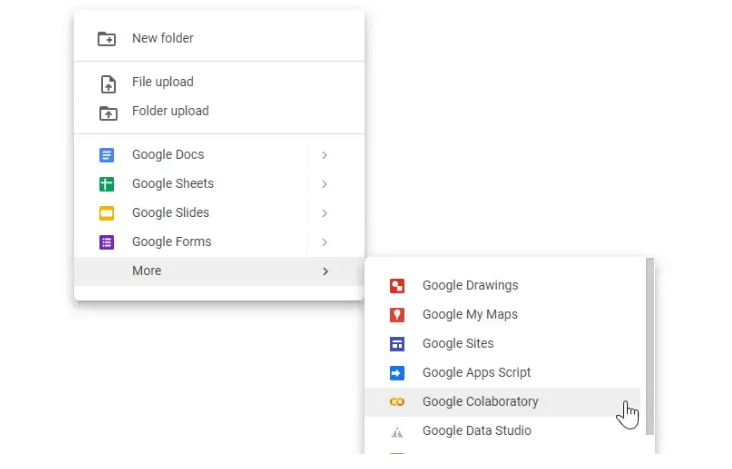Select Google Data Studio in the submenu
This screenshot has height=469, width=732.
tap(502, 431)
